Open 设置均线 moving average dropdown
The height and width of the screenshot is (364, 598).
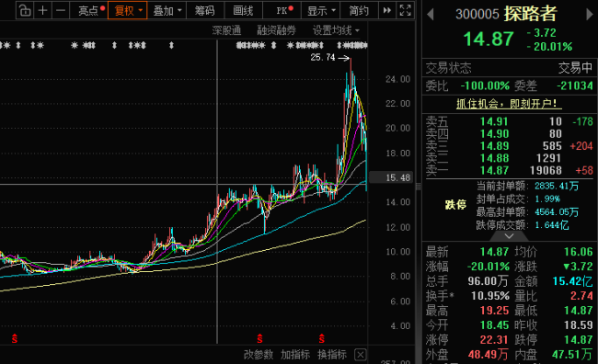tap(336, 30)
